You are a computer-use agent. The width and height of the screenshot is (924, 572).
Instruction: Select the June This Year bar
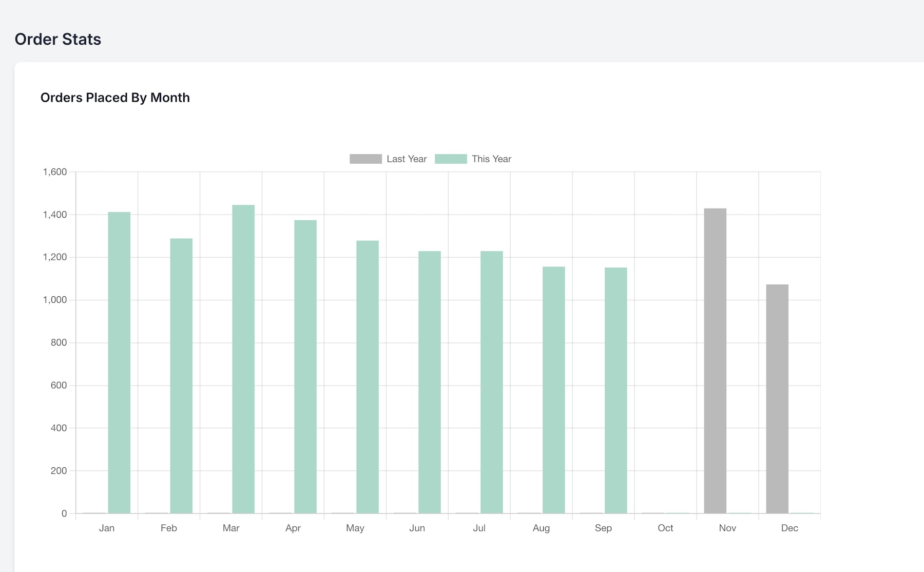[430, 382]
